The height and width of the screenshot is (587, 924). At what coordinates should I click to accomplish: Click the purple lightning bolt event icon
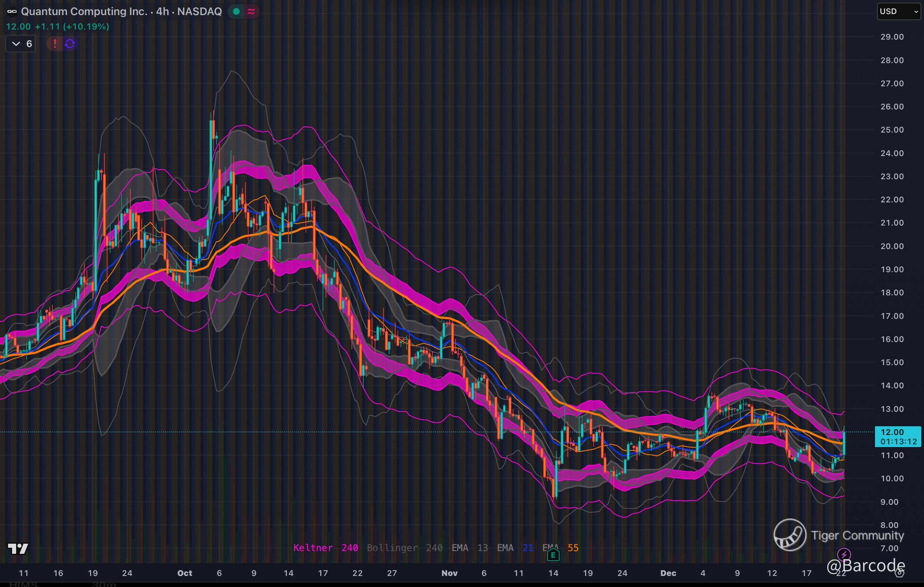843,554
